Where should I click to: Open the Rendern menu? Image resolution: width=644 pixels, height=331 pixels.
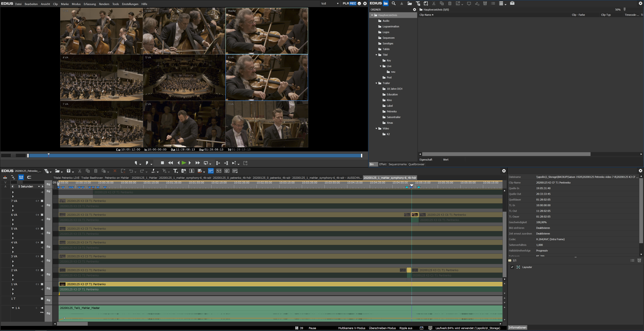click(104, 4)
